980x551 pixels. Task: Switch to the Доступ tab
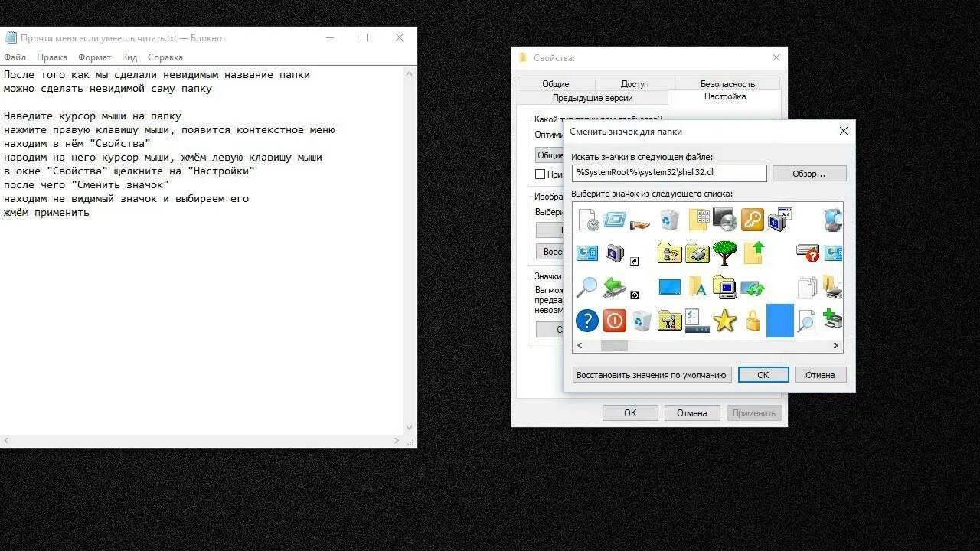tap(635, 83)
